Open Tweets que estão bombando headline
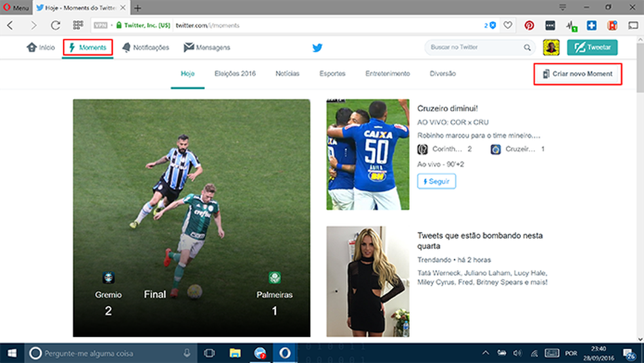Viewport: 644px width, 363px height. pos(480,241)
